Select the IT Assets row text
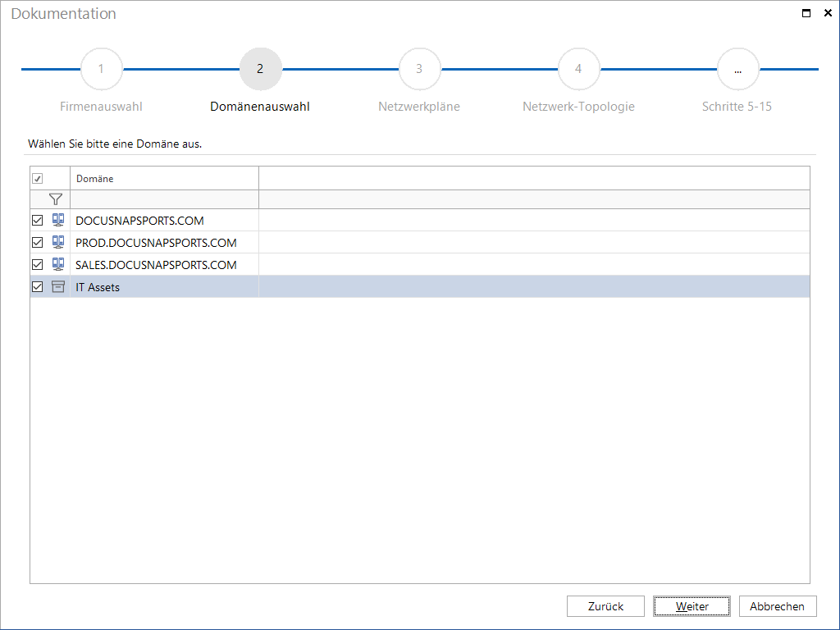This screenshot has width=840, height=630. pyautogui.click(x=98, y=287)
